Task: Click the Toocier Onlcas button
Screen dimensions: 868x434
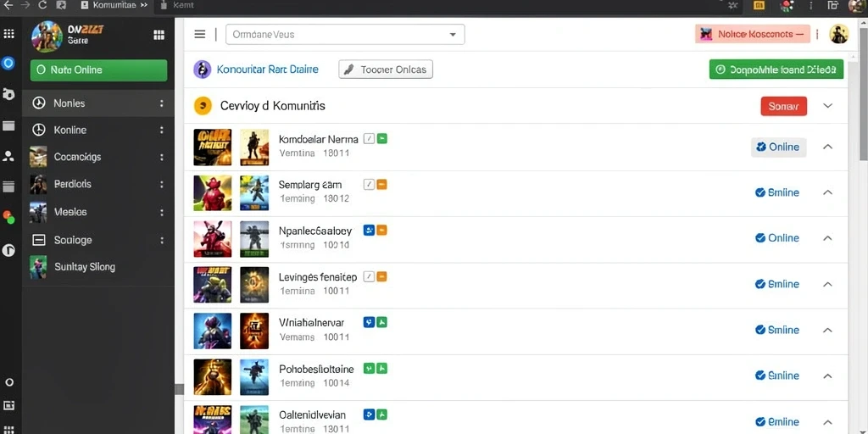Action: [386, 70]
